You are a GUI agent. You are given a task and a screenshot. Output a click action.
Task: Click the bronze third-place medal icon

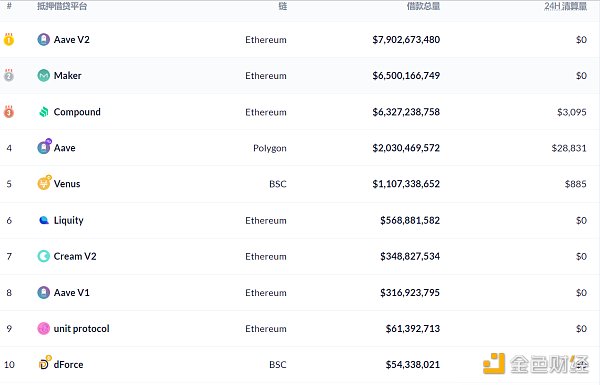pyautogui.click(x=9, y=112)
